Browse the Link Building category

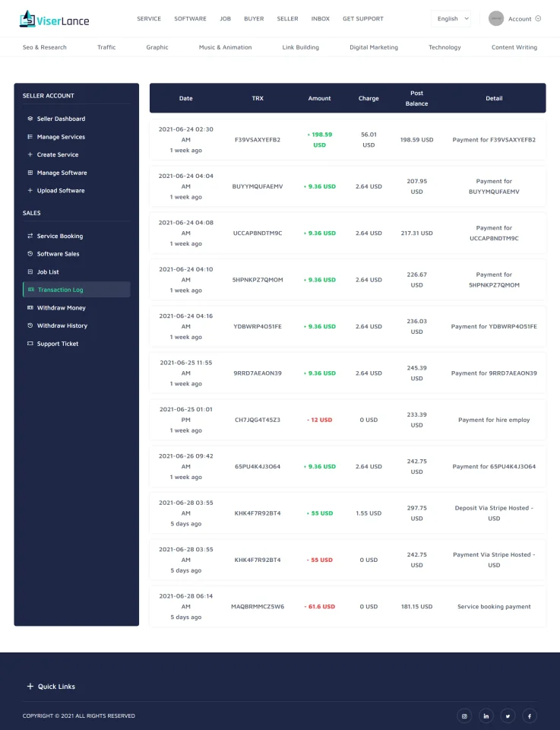pos(300,47)
